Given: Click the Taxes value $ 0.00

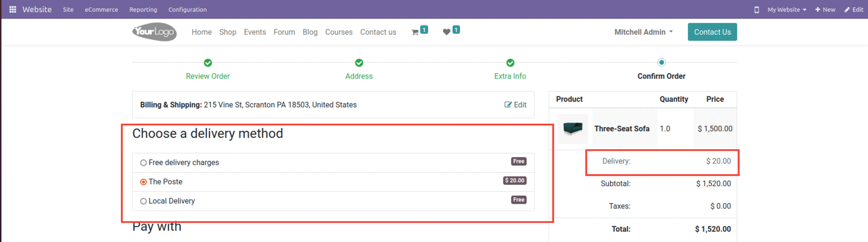Looking at the screenshot, I should [x=721, y=206].
